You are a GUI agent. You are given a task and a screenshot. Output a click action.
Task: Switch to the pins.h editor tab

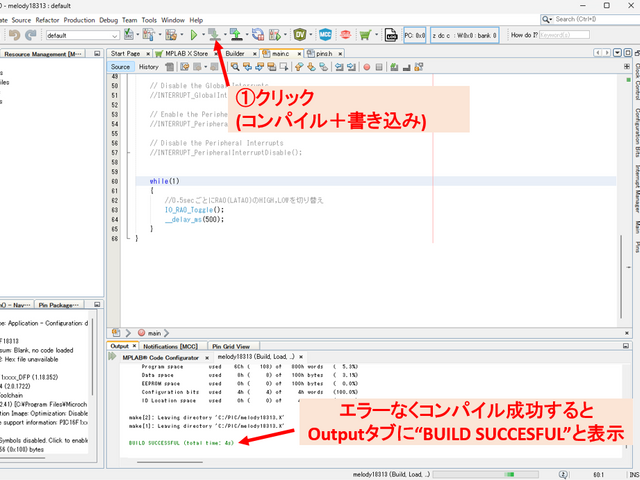click(324, 53)
